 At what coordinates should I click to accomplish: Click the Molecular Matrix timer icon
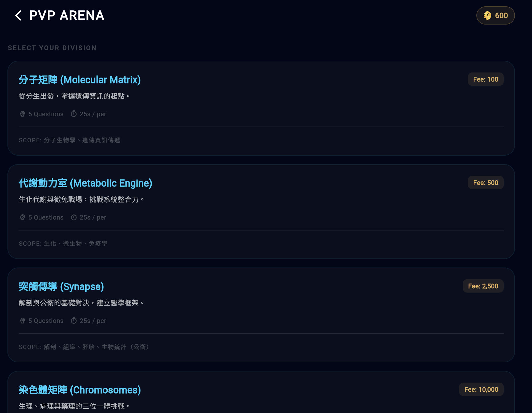tap(74, 114)
